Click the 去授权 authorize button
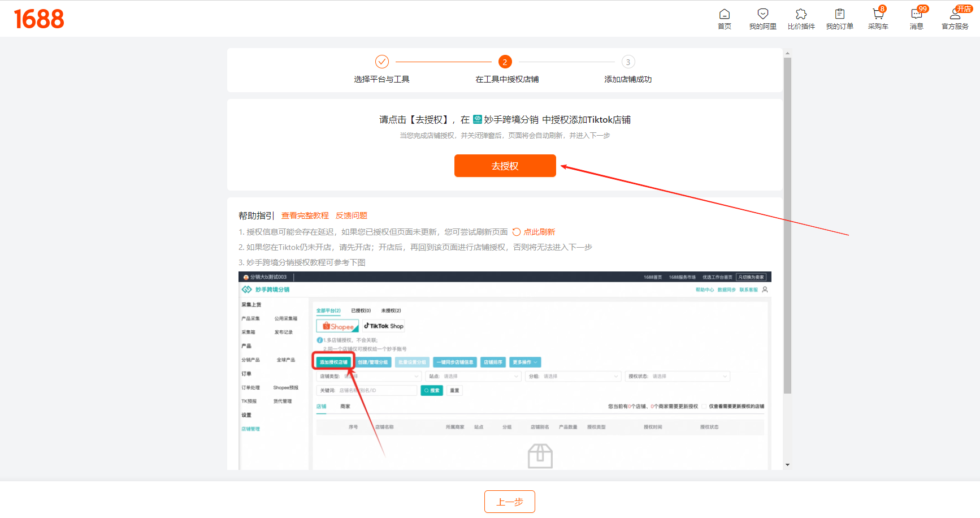Image resolution: width=980 pixels, height=518 pixels. click(x=505, y=166)
